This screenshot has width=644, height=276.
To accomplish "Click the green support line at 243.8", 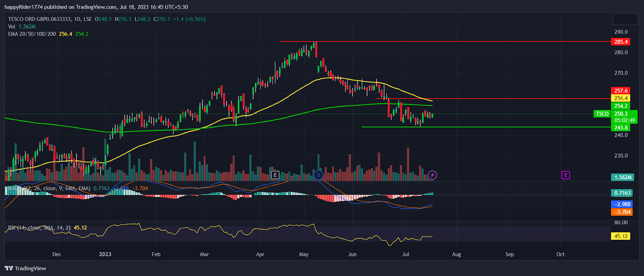I will click(486, 127).
